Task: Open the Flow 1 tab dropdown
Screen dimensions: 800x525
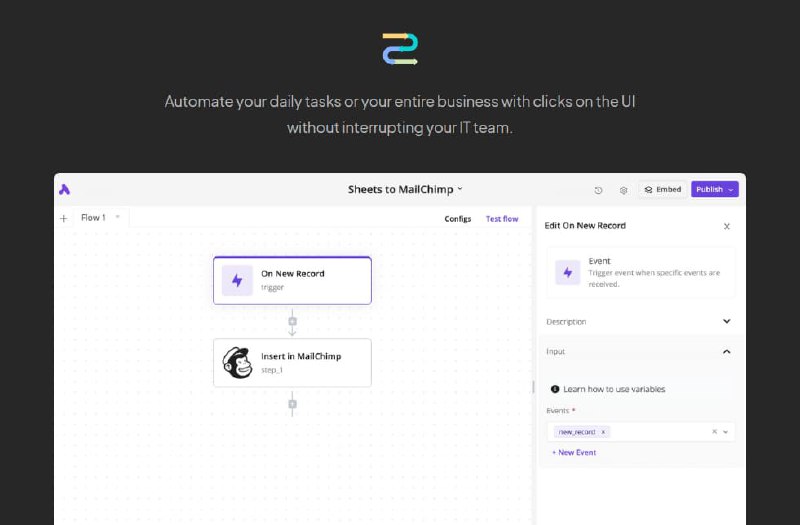Action: (x=117, y=217)
